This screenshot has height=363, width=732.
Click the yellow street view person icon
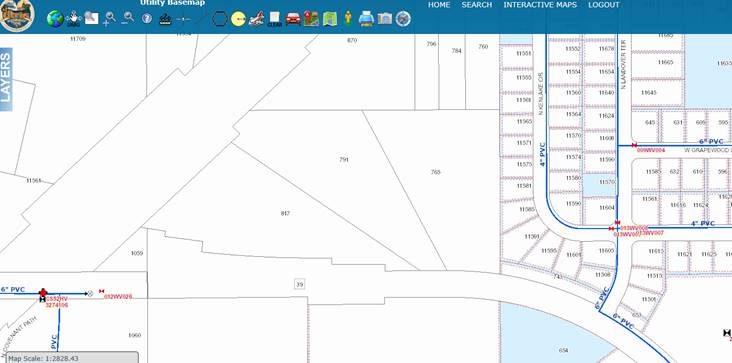point(348,19)
